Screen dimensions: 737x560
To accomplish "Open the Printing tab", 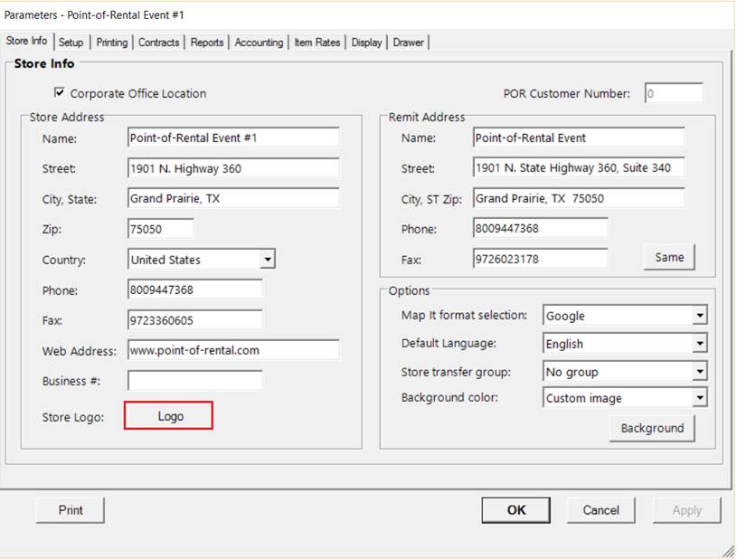I will (x=112, y=43).
